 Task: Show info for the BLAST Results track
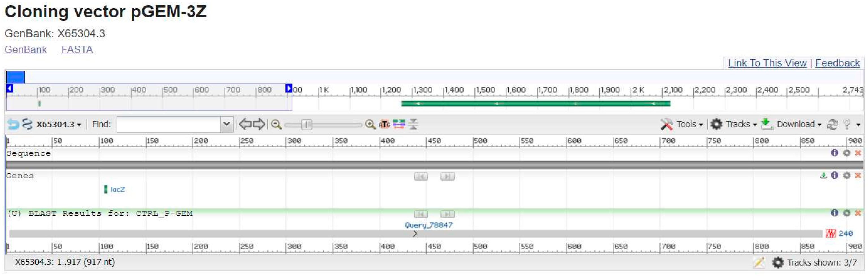834,213
